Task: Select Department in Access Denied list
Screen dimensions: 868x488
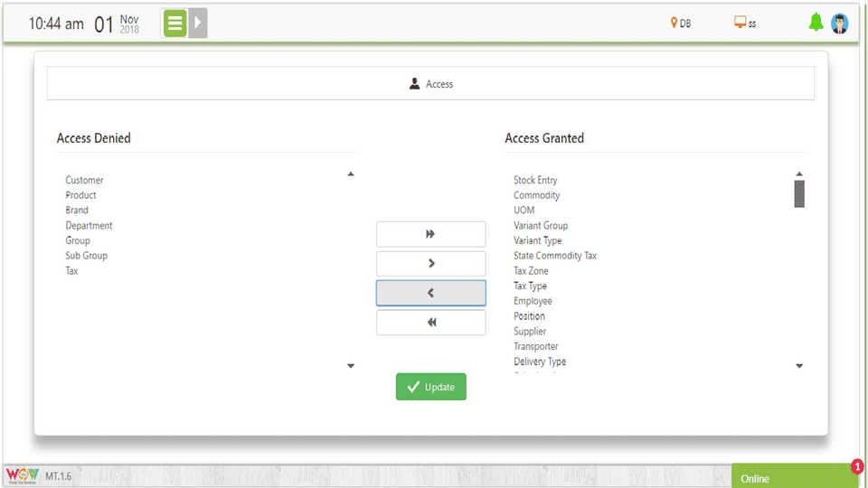Action: [89, 225]
